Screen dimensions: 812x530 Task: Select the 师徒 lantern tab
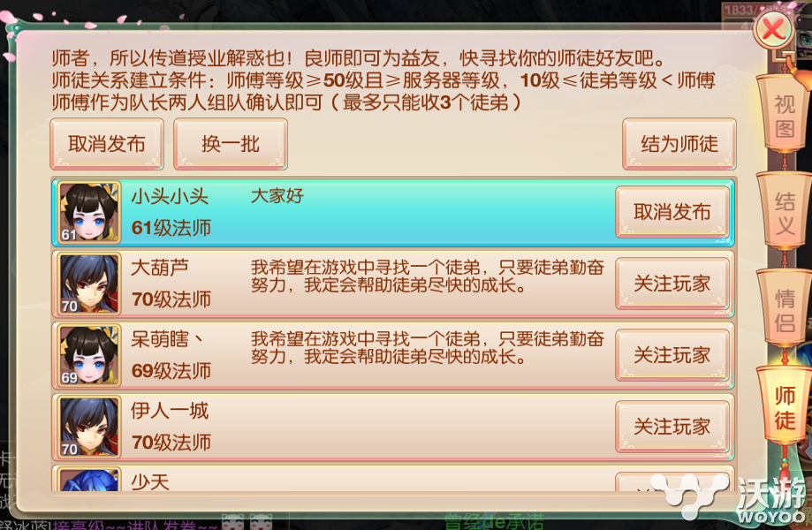[784, 406]
